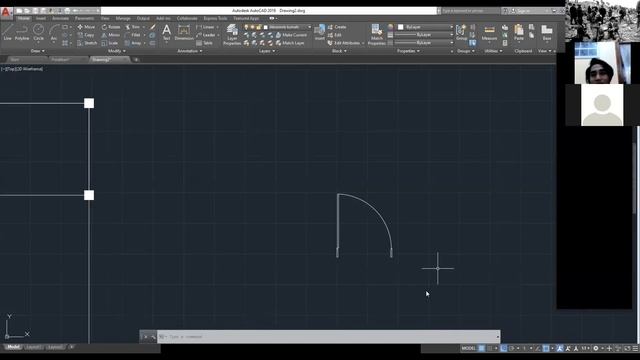This screenshot has height=360, width=640.
Task: Toggle polar tracking in status bar
Action: click(511, 348)
